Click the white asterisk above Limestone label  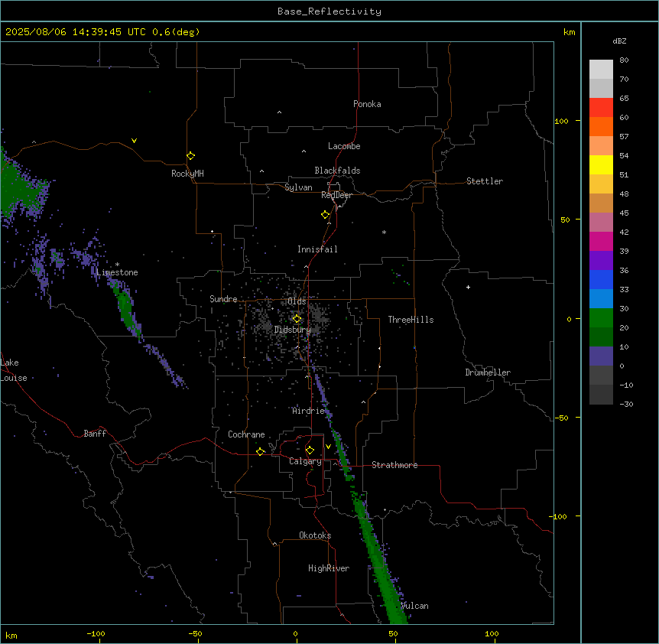(x=117, y=265)
